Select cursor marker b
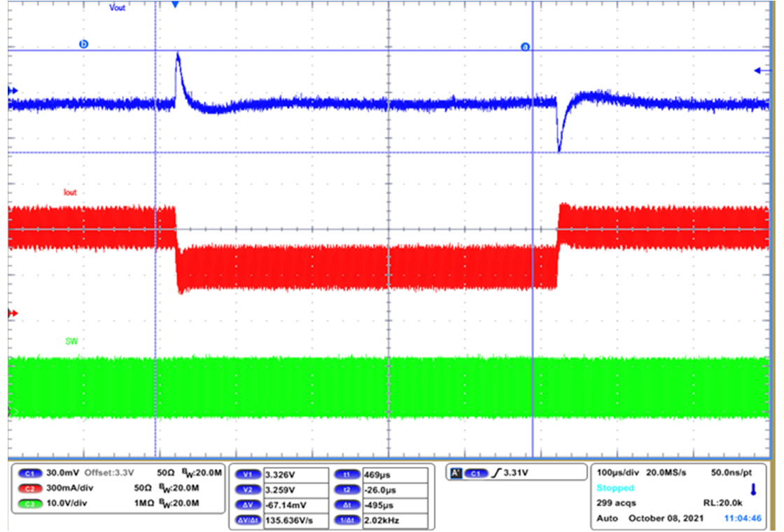Screen dimensions: 784x532 tap(84, 43)
